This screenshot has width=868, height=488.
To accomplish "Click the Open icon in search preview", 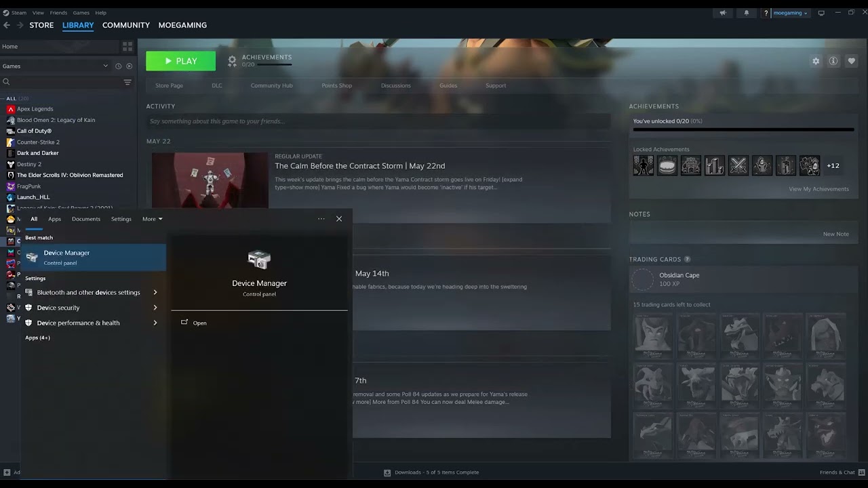I will 184,323.
